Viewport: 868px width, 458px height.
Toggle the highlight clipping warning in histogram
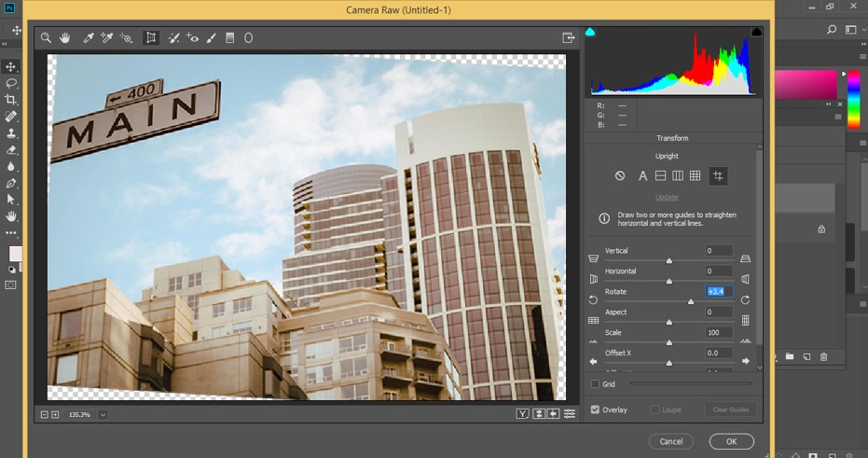pos(756,33)
